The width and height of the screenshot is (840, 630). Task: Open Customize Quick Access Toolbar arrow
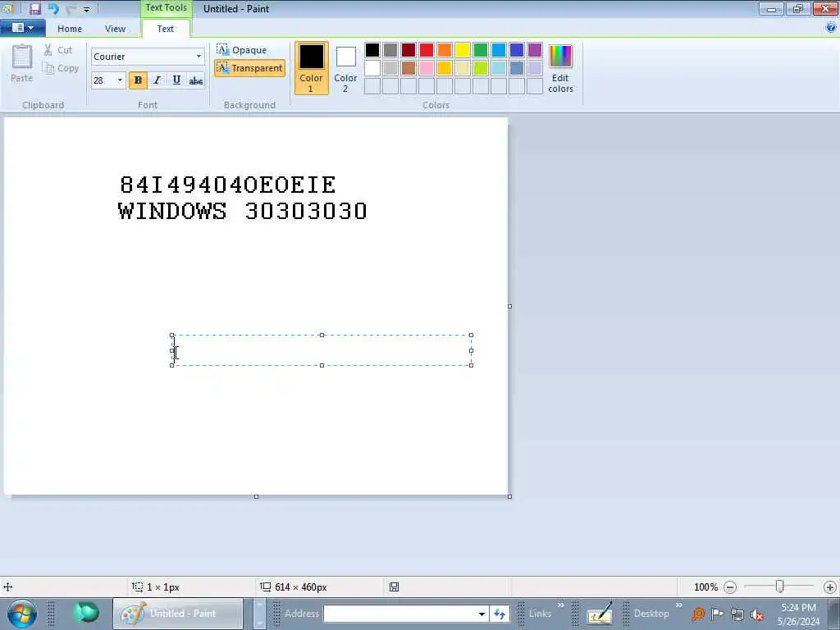pyautogui.click(x=87, y=9)
